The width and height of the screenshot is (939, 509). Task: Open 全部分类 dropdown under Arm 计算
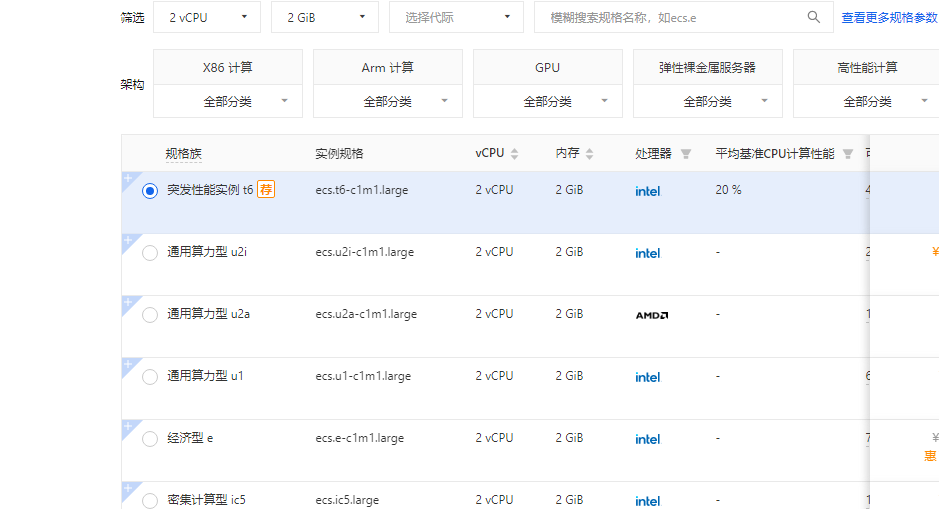pos(388,101)
